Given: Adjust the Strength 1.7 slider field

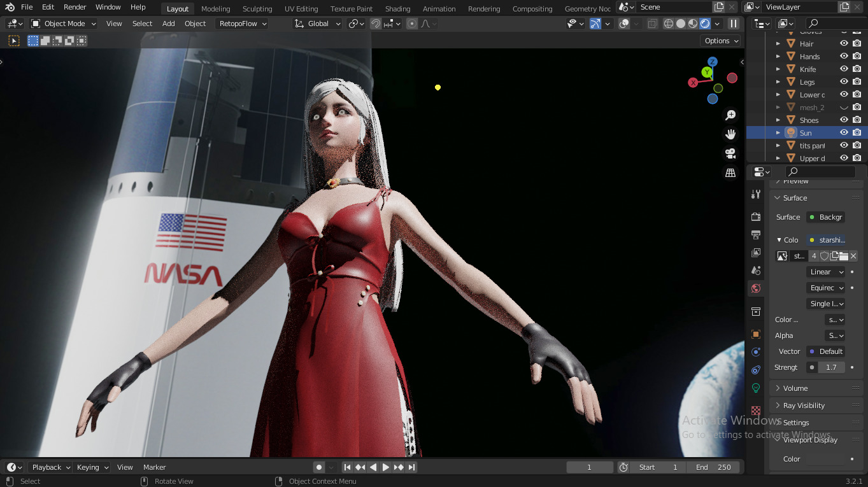Looking at the screenshot, I should click(x=826, y=367).
